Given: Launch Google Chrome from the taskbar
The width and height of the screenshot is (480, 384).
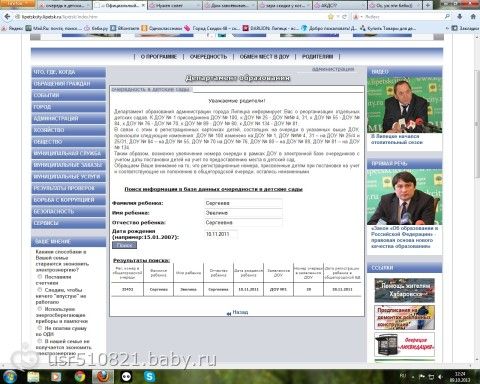Looking at the screenshot, I should [80, 377].
